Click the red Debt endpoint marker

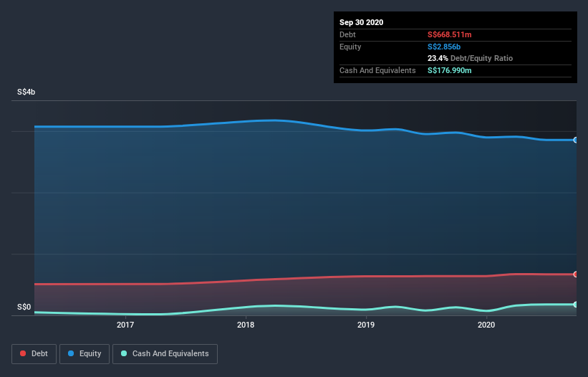(576, 275)
